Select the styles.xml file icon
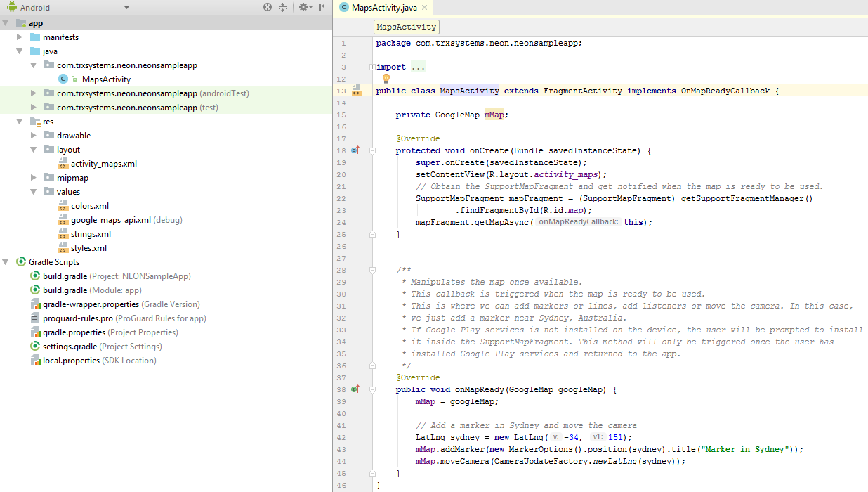 63,248
